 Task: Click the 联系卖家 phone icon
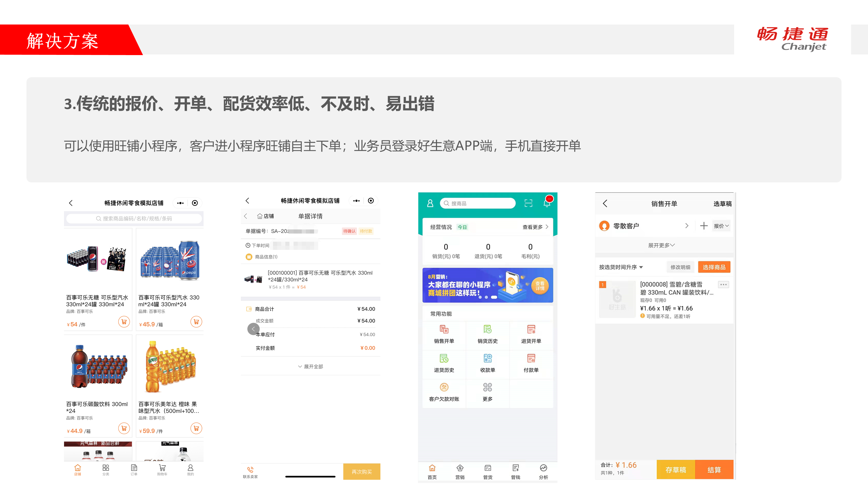[250, 470]
